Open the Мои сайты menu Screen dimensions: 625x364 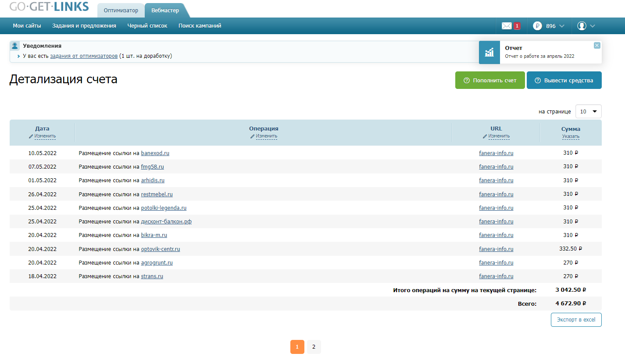[x=27, y=26]
